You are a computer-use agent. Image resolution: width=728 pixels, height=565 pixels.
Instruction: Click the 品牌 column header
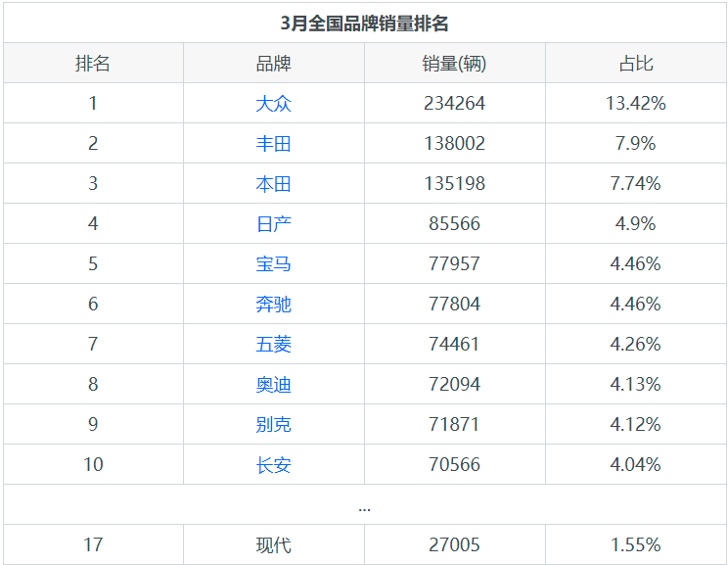pyautogui.click(x=273, y=64)
